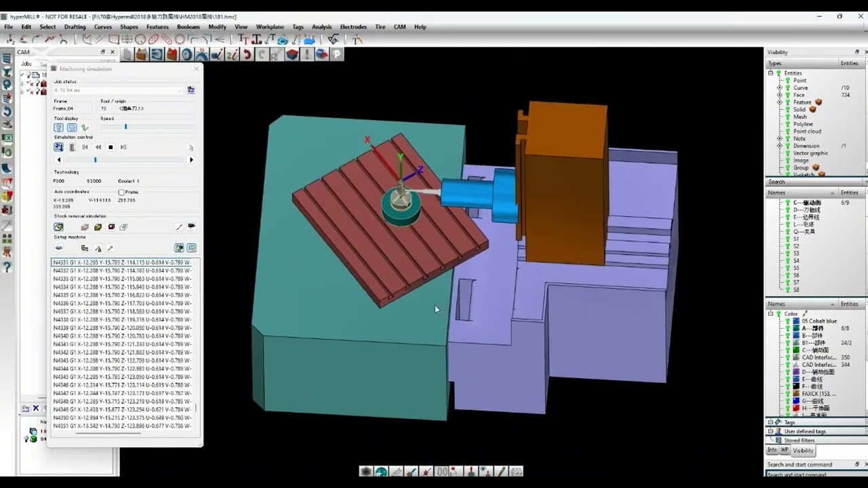Click first Simulation control mode icon
Screen dimensions: 868x488
58,147
